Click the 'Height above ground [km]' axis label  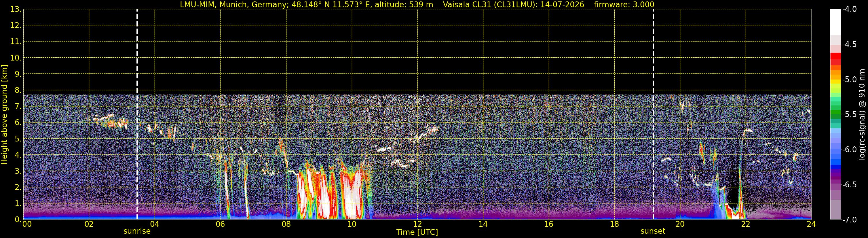(4, 115)
